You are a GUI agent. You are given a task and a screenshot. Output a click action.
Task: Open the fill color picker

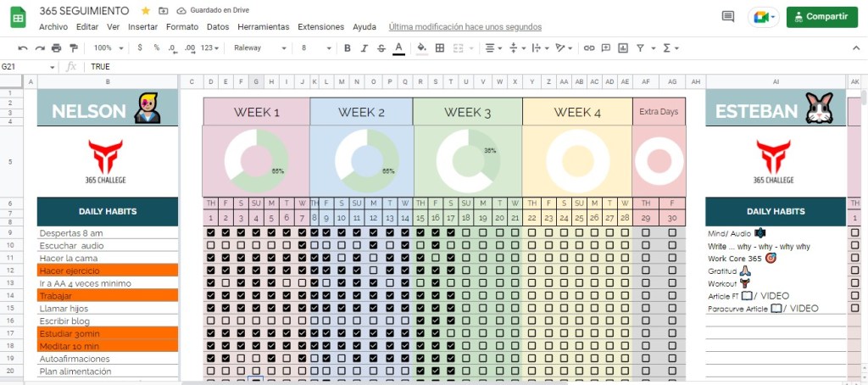(x=421, y=47)
